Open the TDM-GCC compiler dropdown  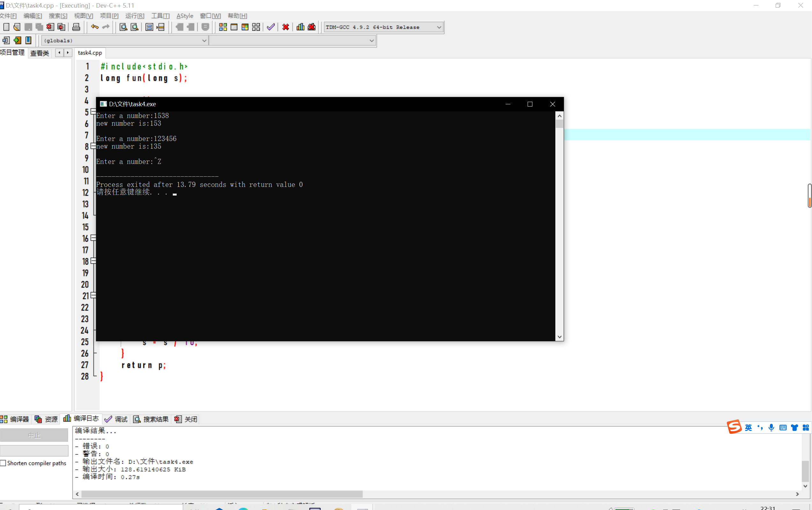point(439,27)
